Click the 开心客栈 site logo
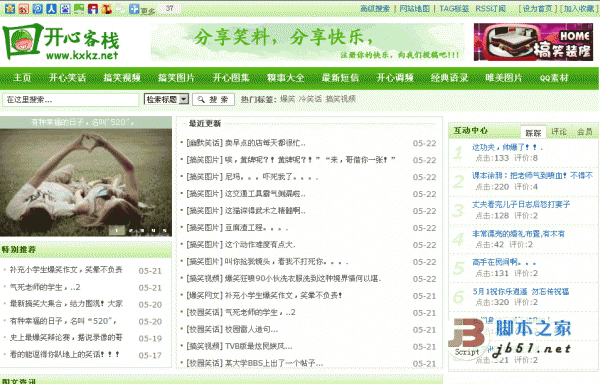Image resolution: width=600 pixels, height=384 pixels. [x=61, y=41]
